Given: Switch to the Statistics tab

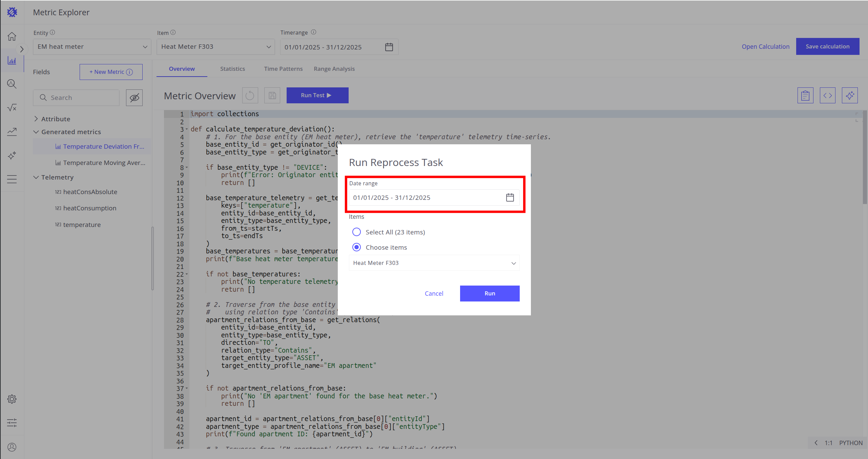Looking at the screenshot, I should pyautogui.click(x=232, y=69).
